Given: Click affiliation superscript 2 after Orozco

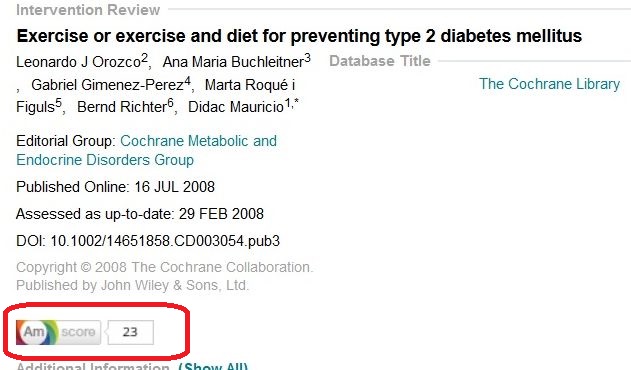Looking at the screenshot, I should coord(144,58).
